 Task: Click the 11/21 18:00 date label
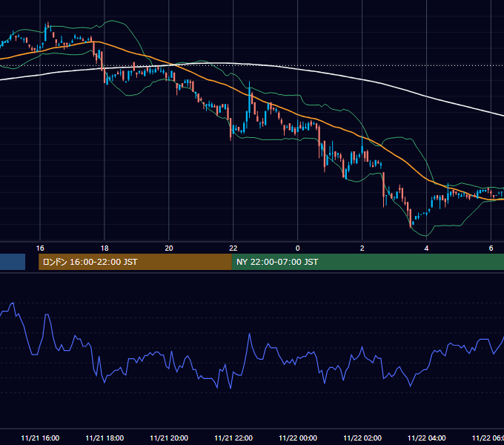[105, 438]
